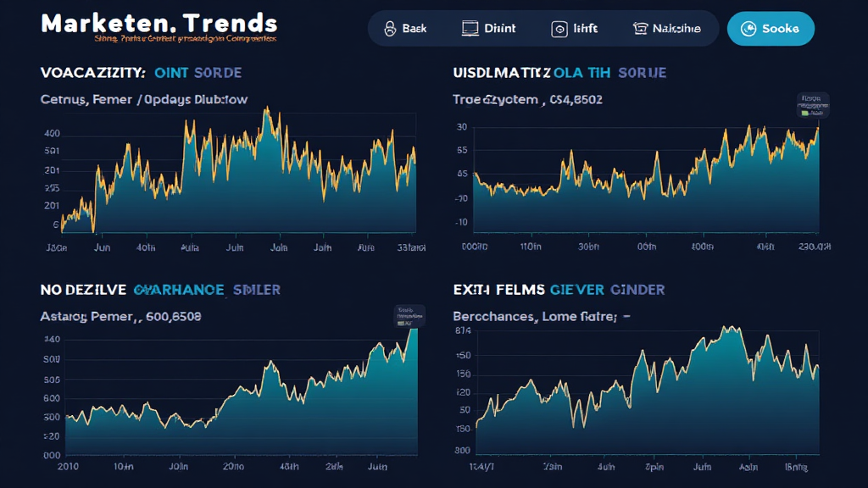Click the Back profile icon in the navigation bar

tap(389, 28)
